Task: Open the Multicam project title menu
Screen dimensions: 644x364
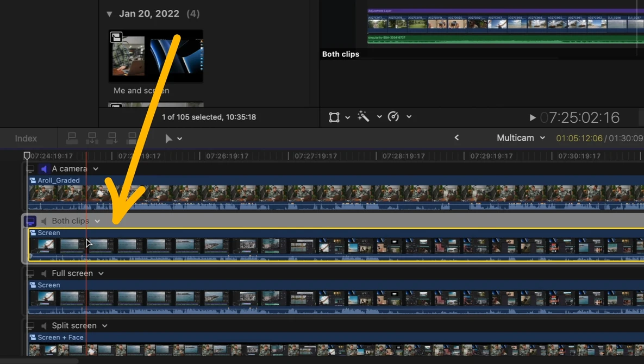Action: 521,138
